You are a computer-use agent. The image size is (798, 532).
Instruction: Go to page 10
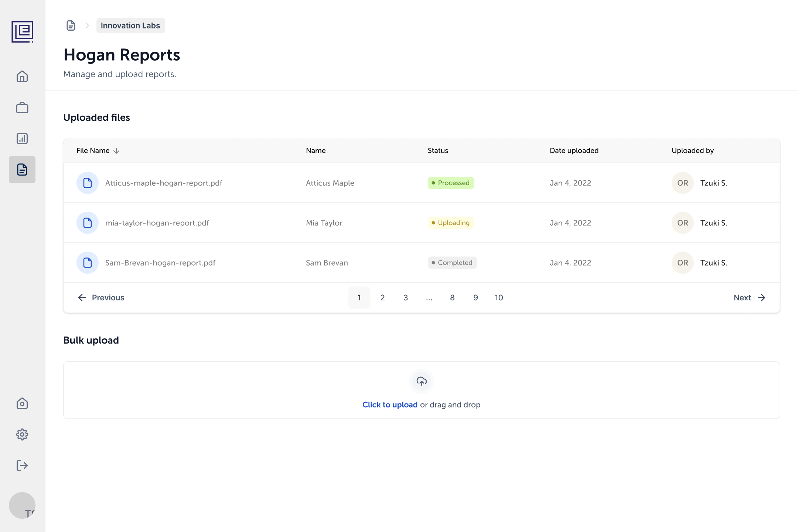pos(499,298)
